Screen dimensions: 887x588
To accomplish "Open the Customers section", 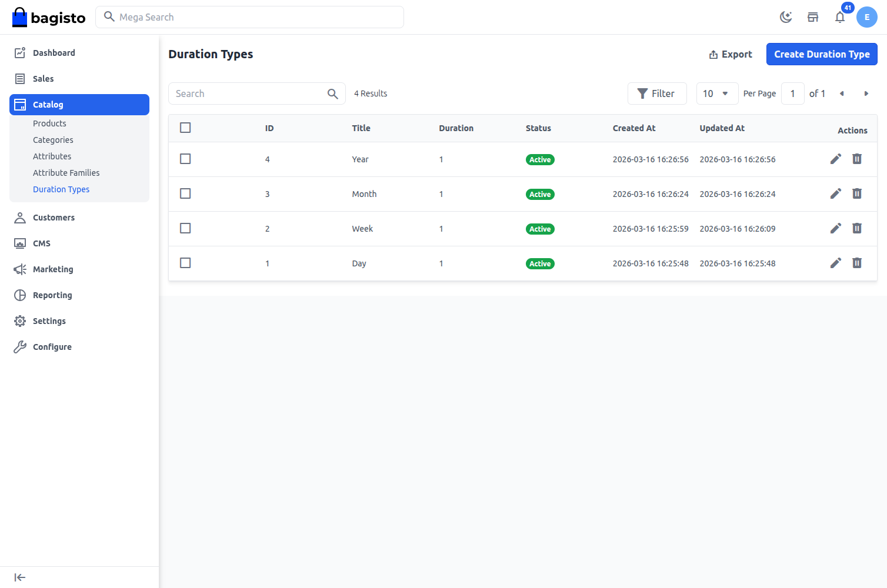I will [54, 217].
